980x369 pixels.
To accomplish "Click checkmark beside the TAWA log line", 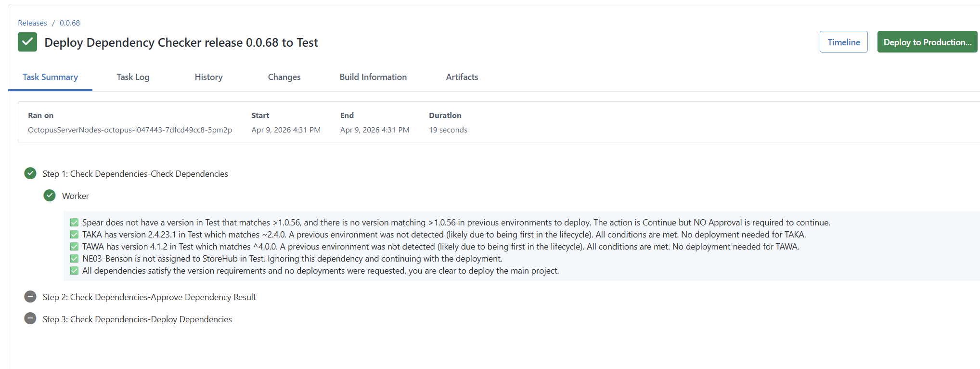I will click(x=74, y=247).
